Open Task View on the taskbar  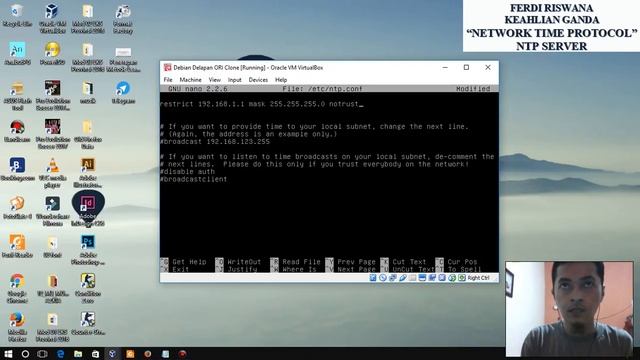pos(42,354)
